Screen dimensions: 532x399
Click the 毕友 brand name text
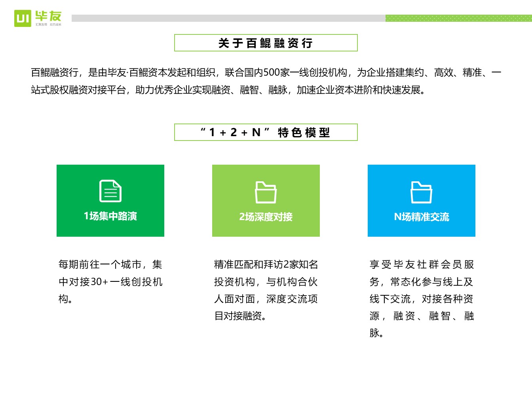(x=48, y=16)
